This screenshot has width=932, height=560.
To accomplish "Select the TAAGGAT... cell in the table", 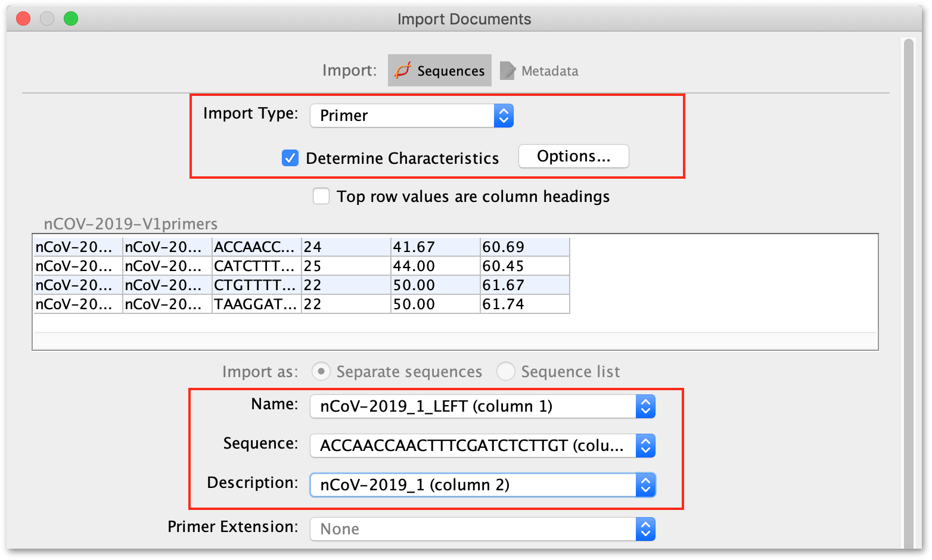I will point(256,304).
